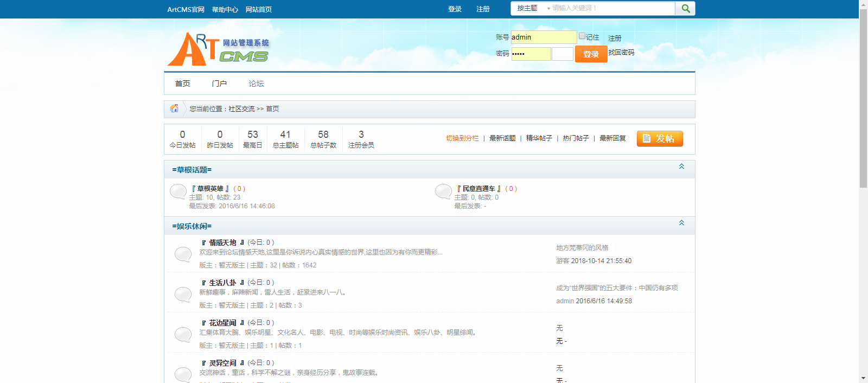Open the 草根英雄 board
The width and height of the screenshot is (868, 383).
pyautogui.click(x=210, y=189)
